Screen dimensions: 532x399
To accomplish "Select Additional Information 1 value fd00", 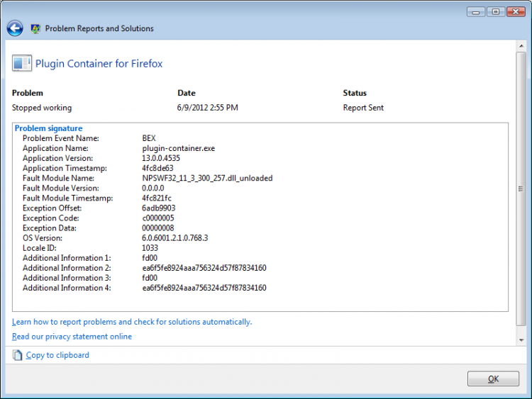I will [150, 258].
